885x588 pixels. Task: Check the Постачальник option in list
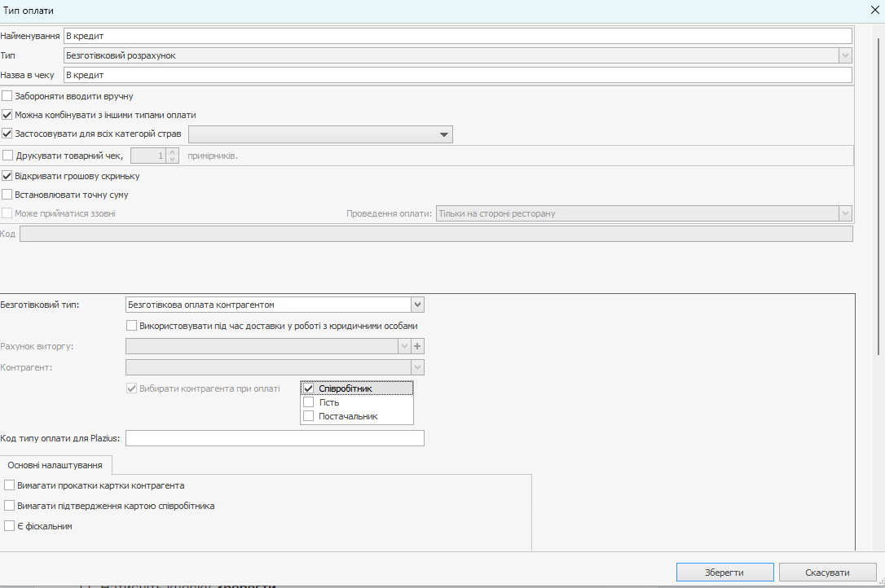(x=309, y=416)
